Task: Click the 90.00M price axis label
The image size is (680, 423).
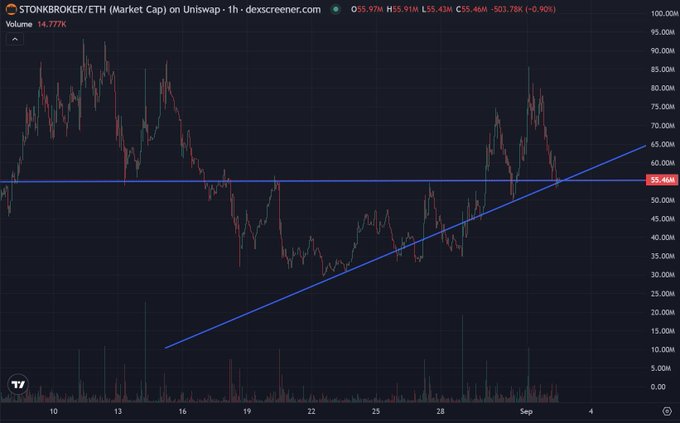Action: [x=663, y=51]
